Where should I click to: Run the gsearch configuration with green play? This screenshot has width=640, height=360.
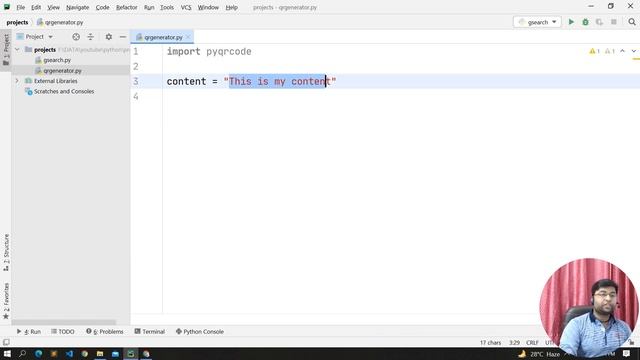point(571,22)
